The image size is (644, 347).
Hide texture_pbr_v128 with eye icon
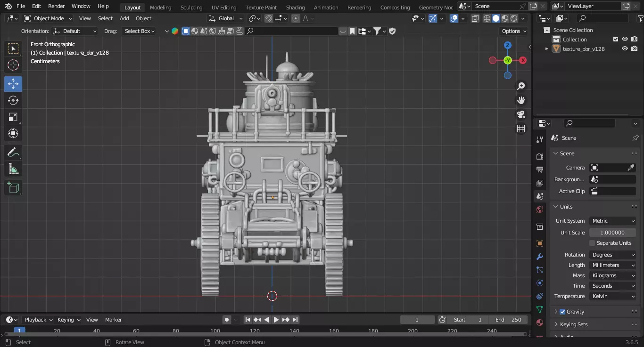625,49
